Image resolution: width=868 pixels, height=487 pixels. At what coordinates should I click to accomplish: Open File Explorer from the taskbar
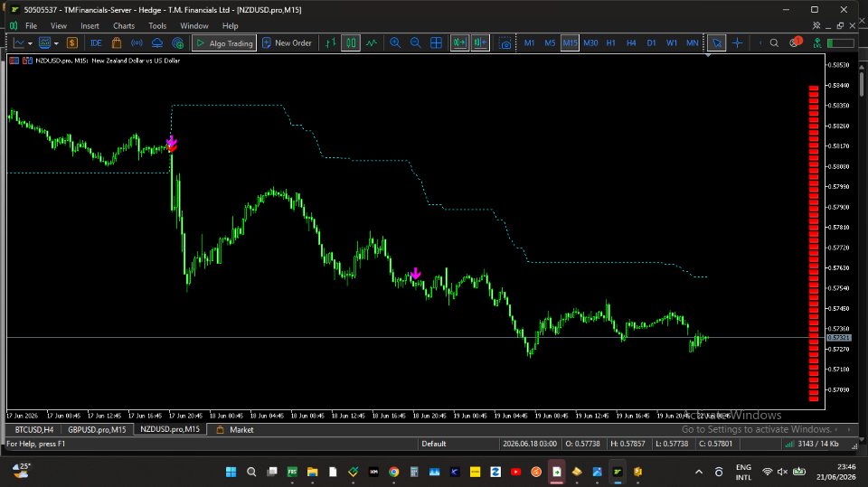312,472
